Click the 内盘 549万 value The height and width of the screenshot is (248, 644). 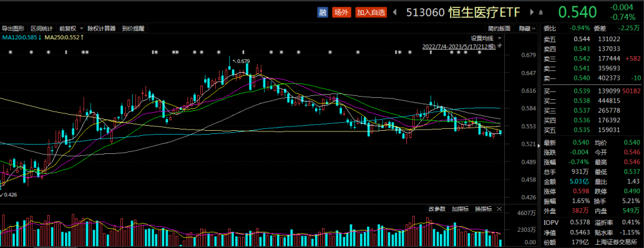[631, 211]
